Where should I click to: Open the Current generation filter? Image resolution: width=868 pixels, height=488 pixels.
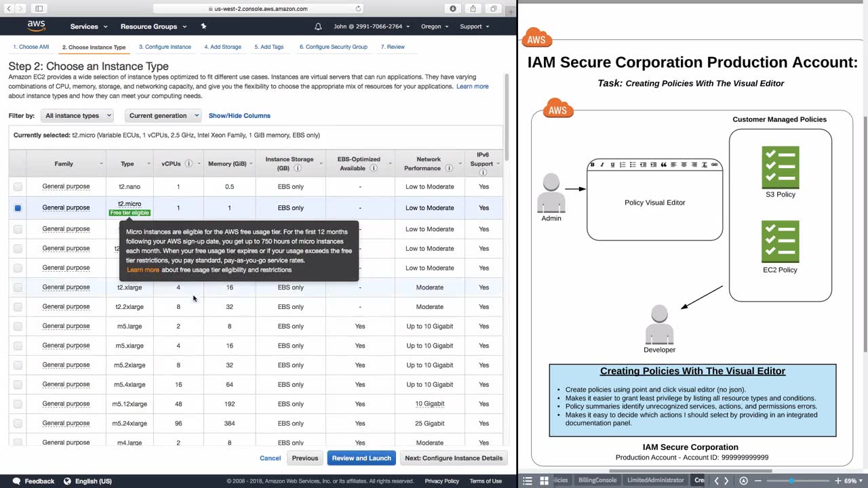(163, 116)
